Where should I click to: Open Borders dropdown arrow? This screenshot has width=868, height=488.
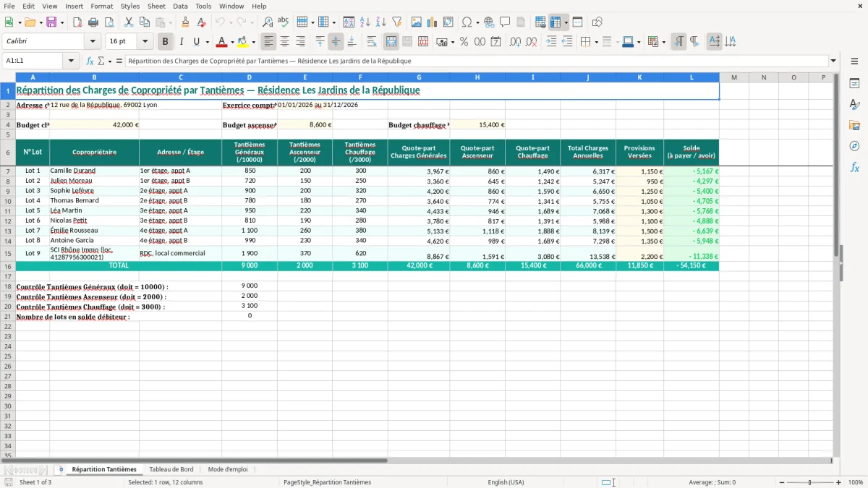pyautogui.click(x=596, y=42)
